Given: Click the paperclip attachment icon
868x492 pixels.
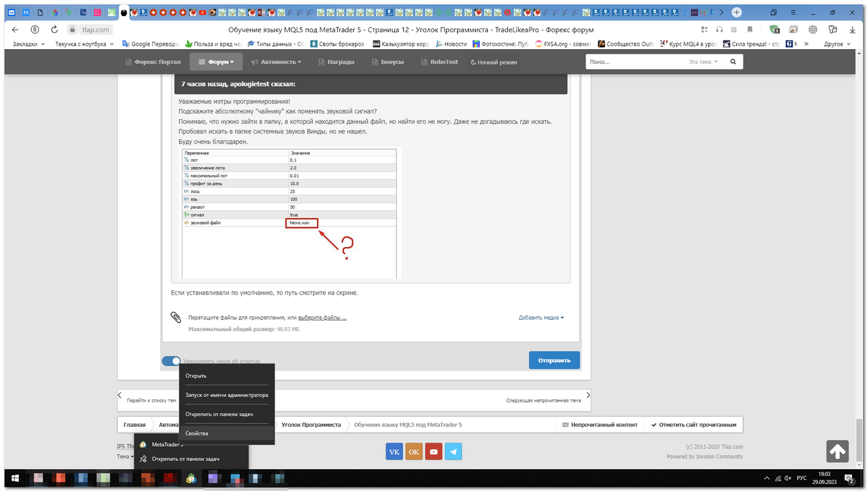Looking at the screenshot, I should coord(176,318).
